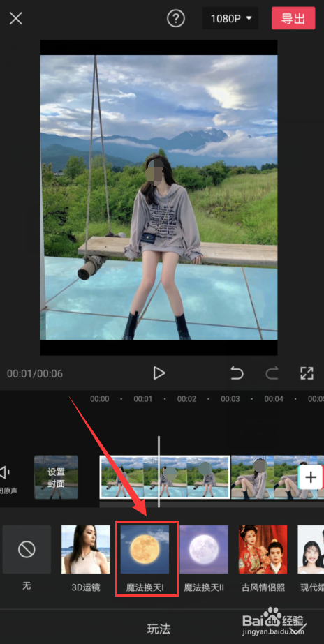The height and width of the screenshot is (644, 324).
Task: Apply the 魔法换天I sky effect
Action: [x=145, y=558]
